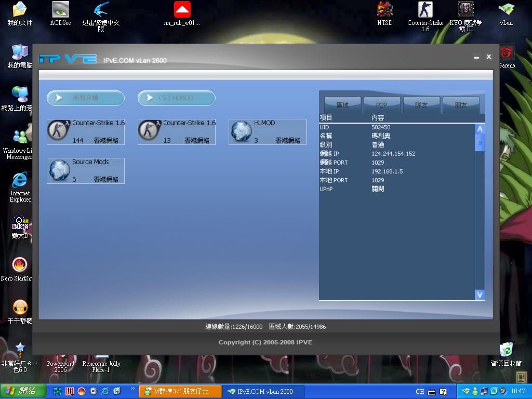Click the 所有分類 category button
This screenshot has width=532, height=399.
pos(86,98)
